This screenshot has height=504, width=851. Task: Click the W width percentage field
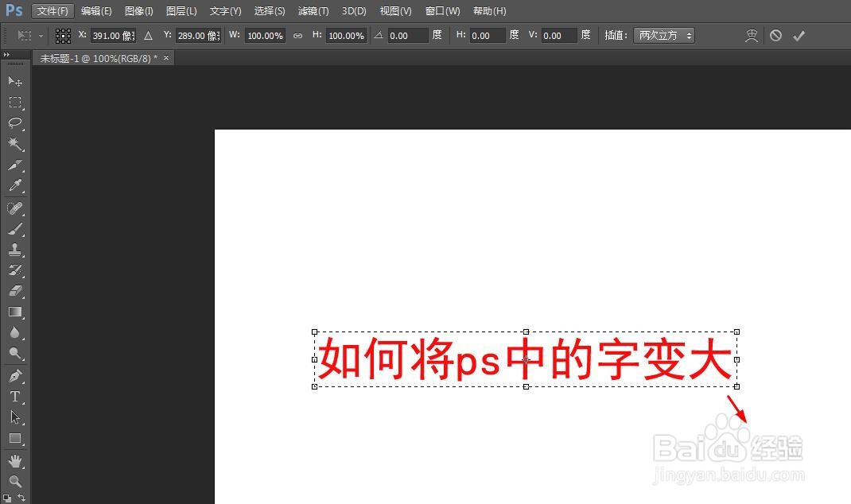click(265, 36)
